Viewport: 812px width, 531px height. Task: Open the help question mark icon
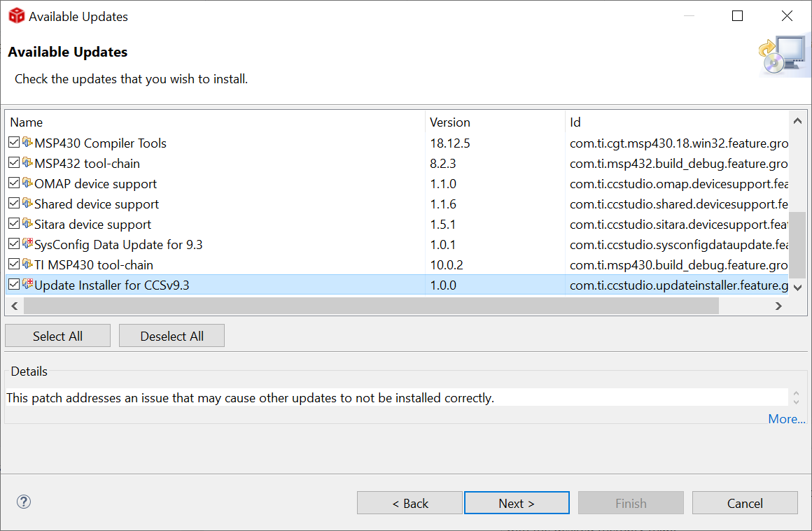[24, 502]
